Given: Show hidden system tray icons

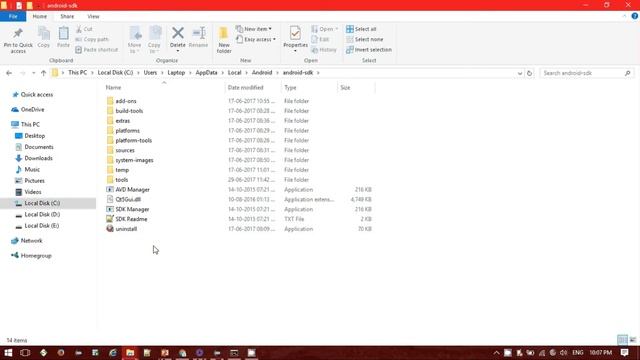Looking at the screenshot, I should [496, 353].
